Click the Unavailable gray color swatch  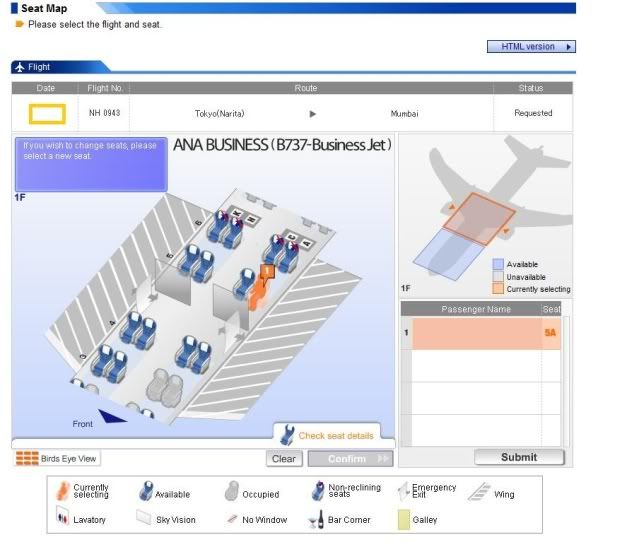498,277
